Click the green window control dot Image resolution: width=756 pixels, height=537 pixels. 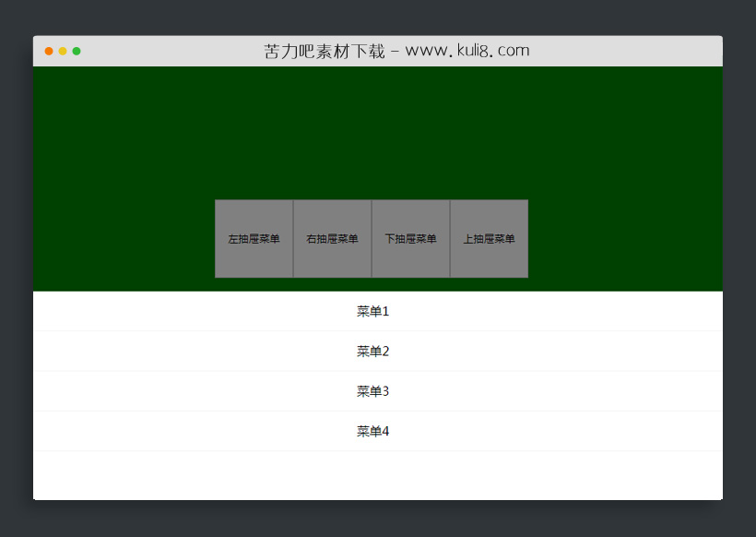[x=77, y=52]
